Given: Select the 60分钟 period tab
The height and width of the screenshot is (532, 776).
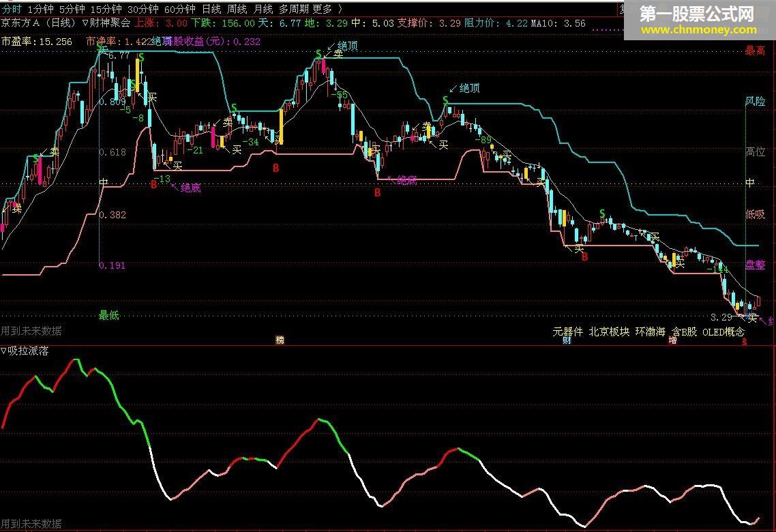Looking at the screenshot, I should click(179, 9).
